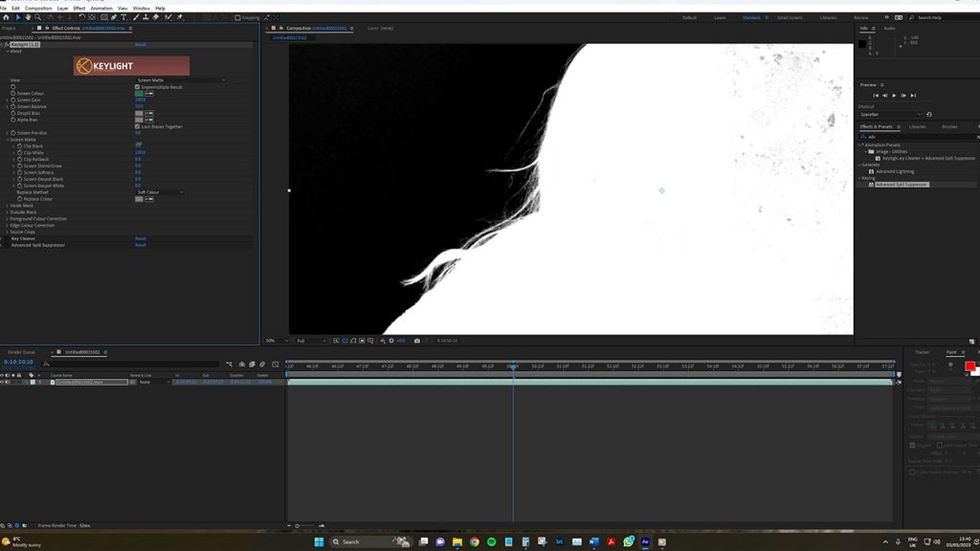Viewport: 980px width, 551px height.
Task: Click Reset for the Keylight effect
Action: click(141, 44)
